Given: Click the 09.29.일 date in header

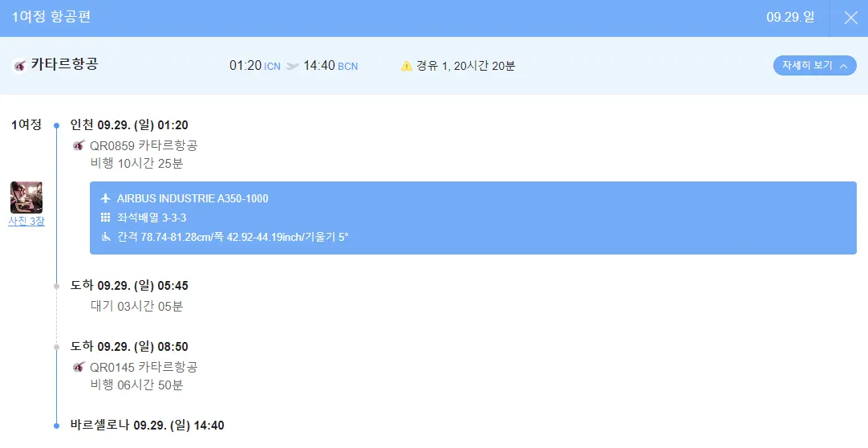Looking at the screenshot, I should (x=790, y=17).
